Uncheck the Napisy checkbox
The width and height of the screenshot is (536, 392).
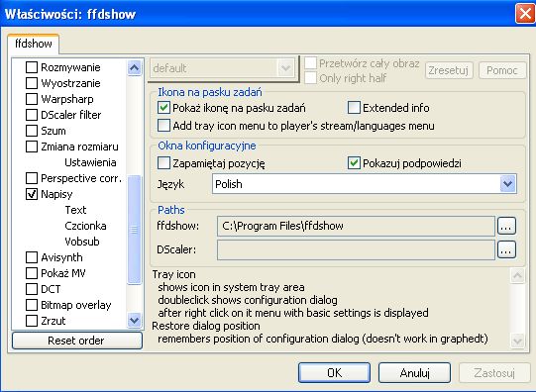[x=32, y=194]
